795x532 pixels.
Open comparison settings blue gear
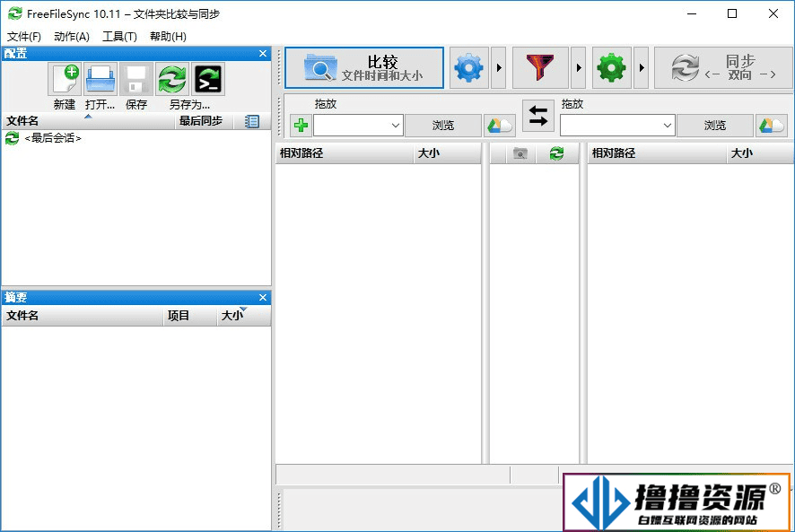(x=469, y=68)
